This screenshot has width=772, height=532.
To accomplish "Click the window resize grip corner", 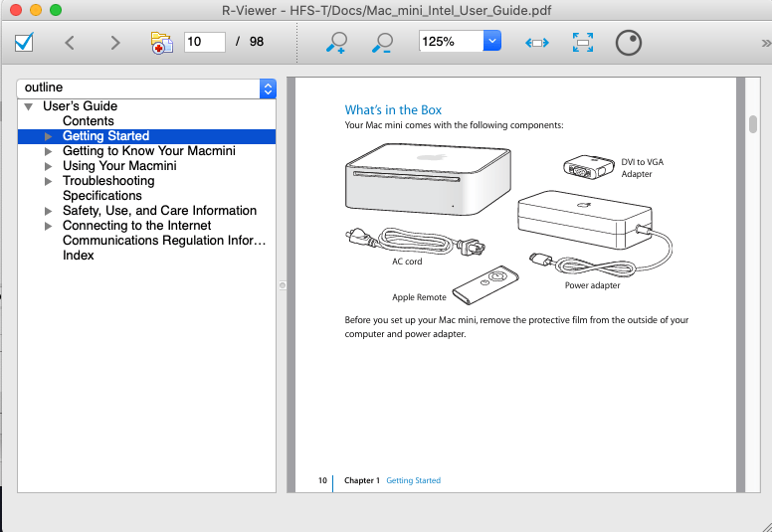I will [766, 527].
